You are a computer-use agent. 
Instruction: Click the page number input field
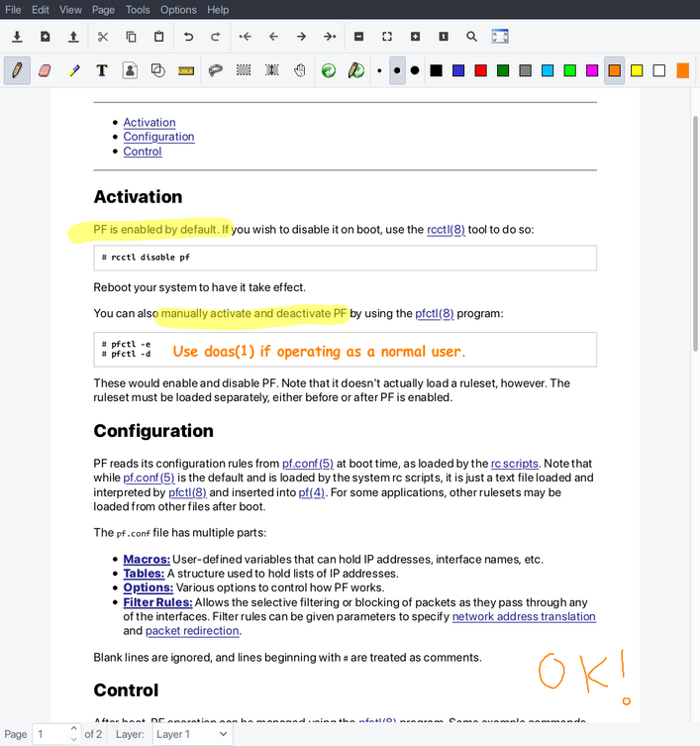coord(51,734)
